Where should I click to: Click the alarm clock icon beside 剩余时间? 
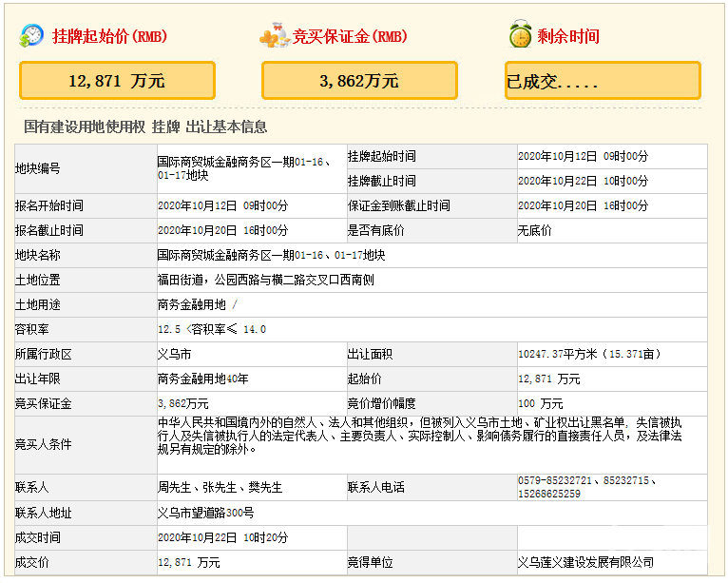(x=519, y=35)
